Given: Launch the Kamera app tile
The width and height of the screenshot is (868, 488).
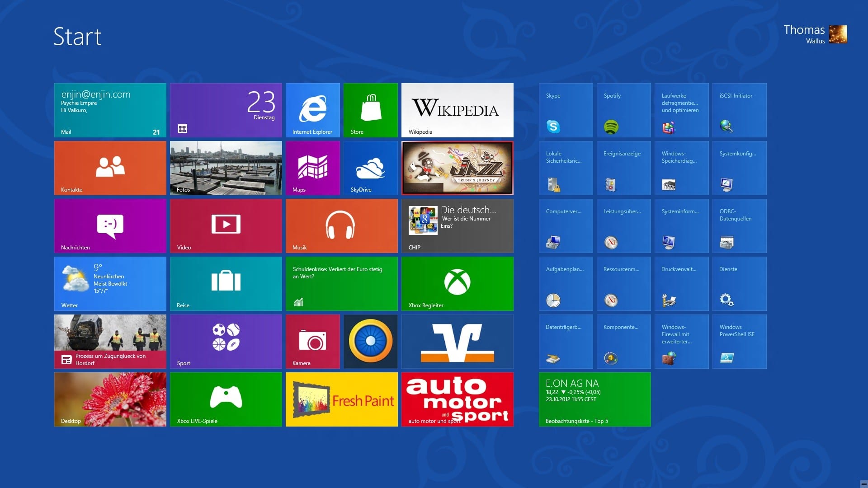Looking at the screenshot, I should pos(312,341).
